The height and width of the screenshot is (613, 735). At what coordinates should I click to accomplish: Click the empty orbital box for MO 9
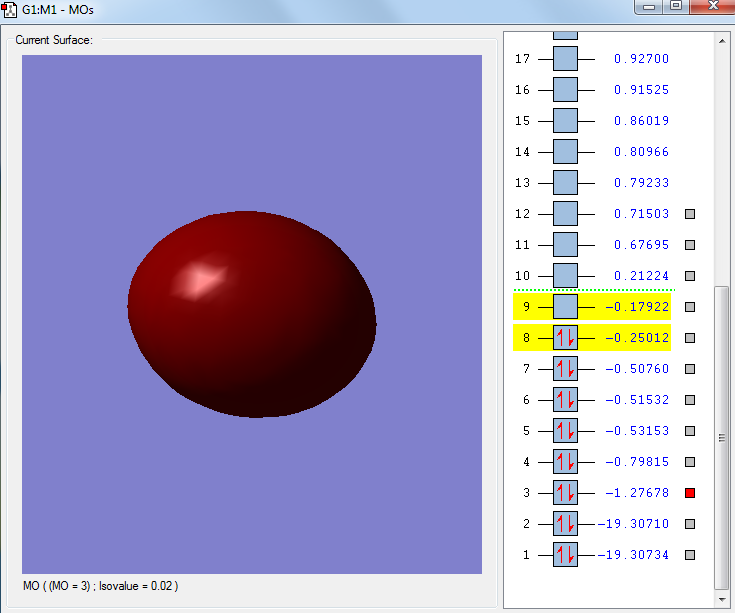tap(565, 307)
